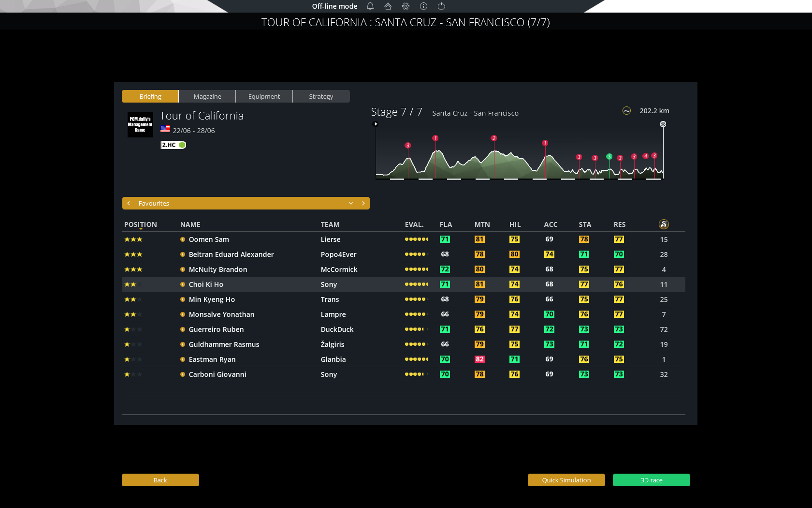This screenshot has width=812, height=508.
Task: Click team name DuckDuck
Action: pos(337,329)
